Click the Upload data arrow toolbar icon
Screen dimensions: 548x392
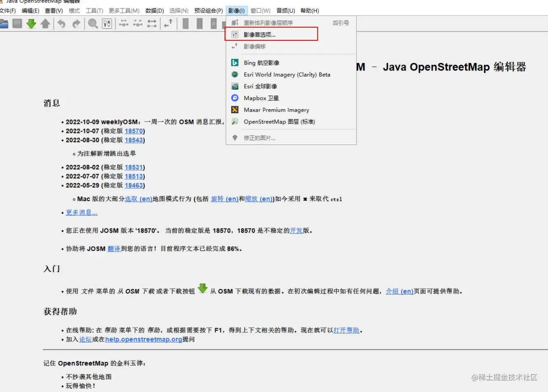(45, 23)
